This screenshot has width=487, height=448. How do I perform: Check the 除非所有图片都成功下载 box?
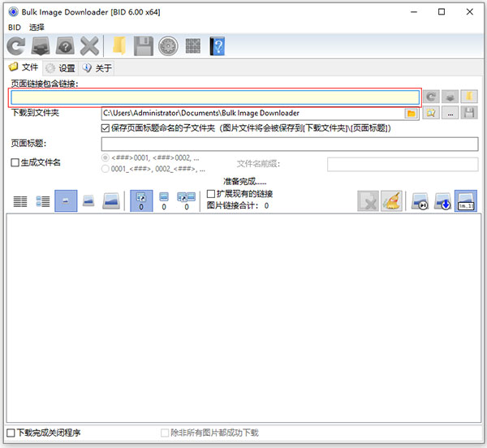pyautogui.click(x=165, y=433)
